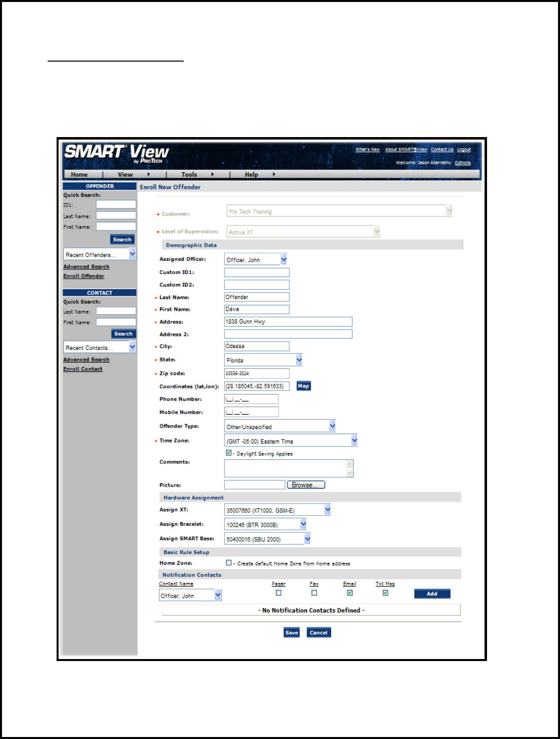Click contact Quick Search Last Name field
This screenshot has width=560, height=739.
click(x=116, y=311)
